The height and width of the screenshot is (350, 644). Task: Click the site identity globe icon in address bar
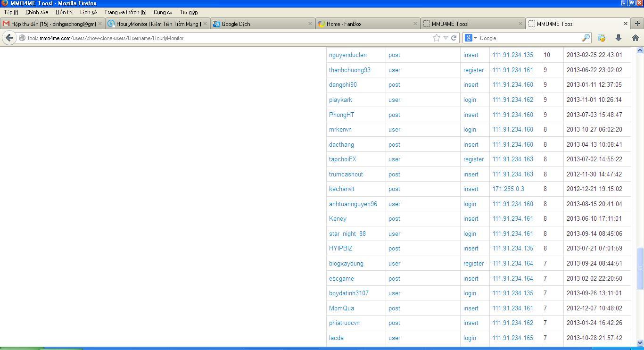pos(22,38)
